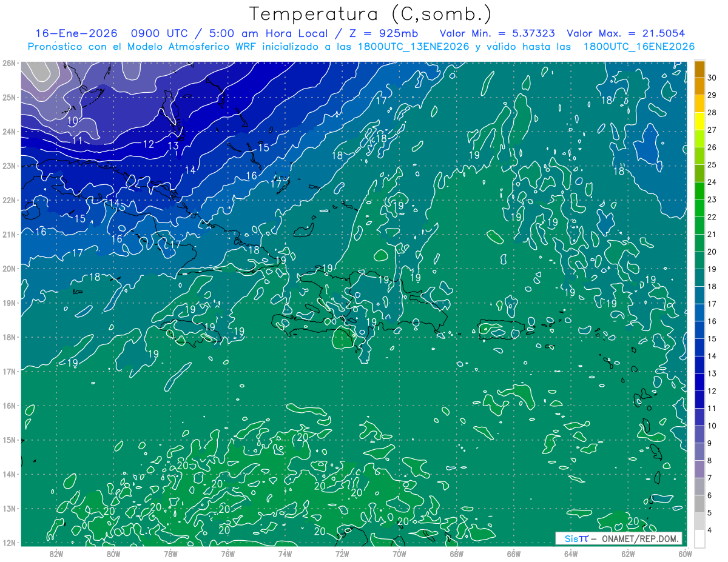Click longitude axis label "76W"

[x=227, y=554]
